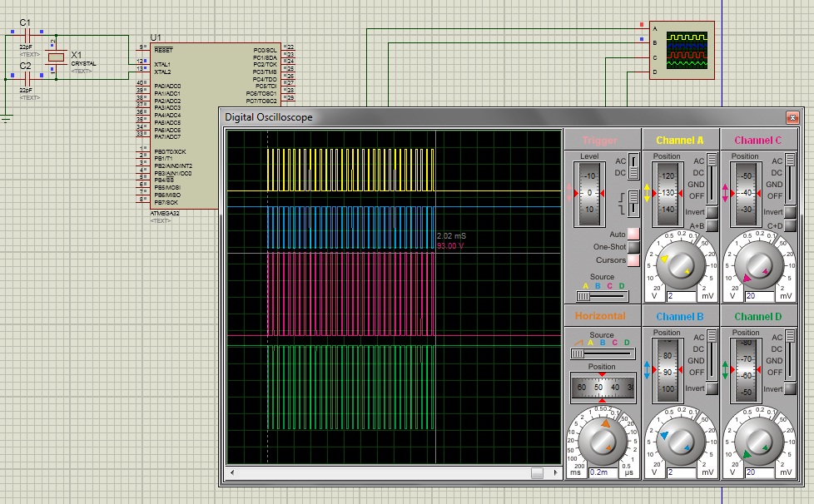Click the Horizontal panel title

point(600,316)
